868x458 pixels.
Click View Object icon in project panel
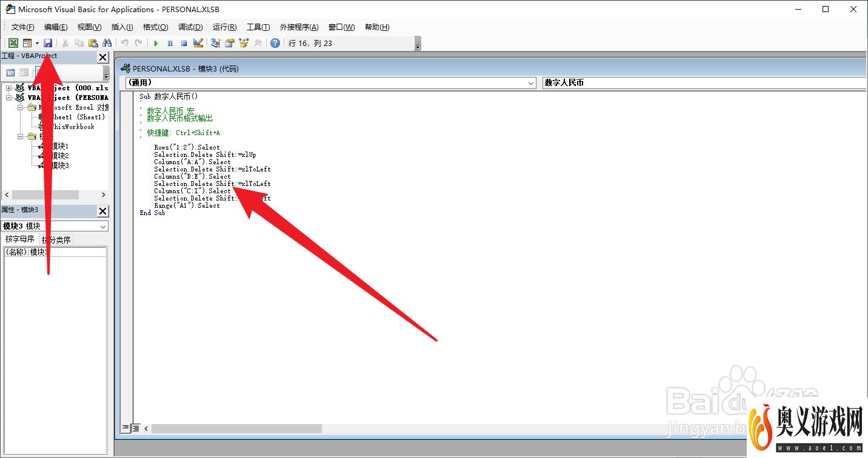pos(24,73)
